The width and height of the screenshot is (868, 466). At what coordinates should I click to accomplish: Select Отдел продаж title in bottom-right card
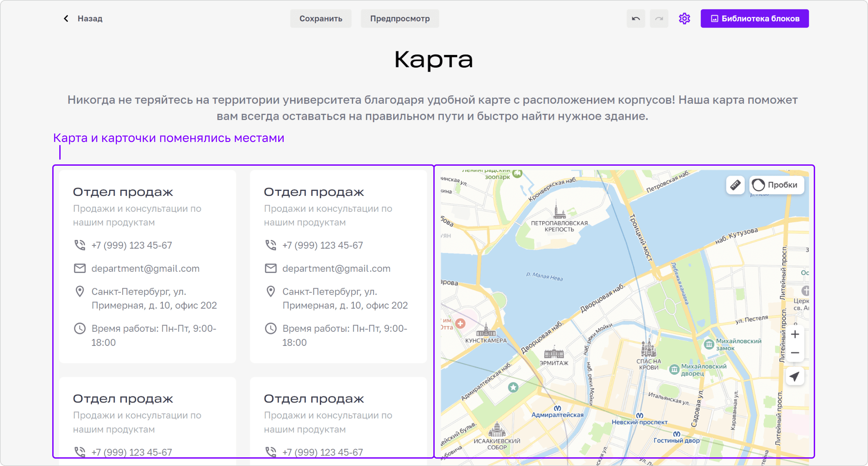point(314,399)
